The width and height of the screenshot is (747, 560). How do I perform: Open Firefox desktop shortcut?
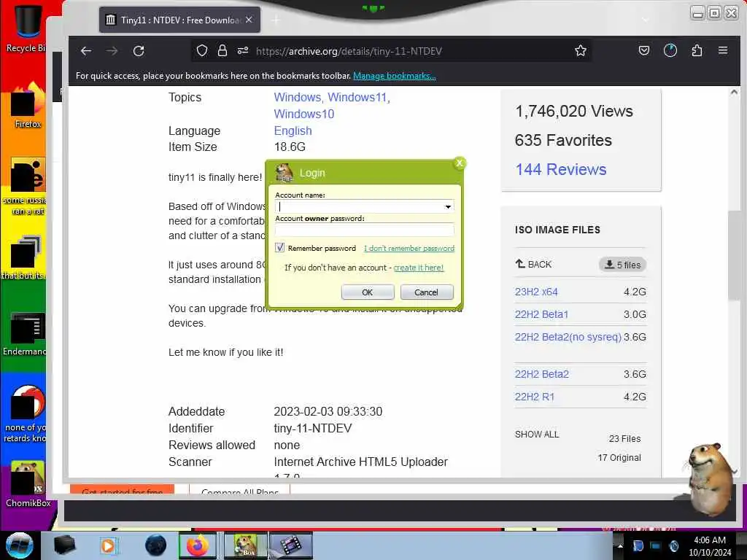pyautogui.click(x=28, y=106)
